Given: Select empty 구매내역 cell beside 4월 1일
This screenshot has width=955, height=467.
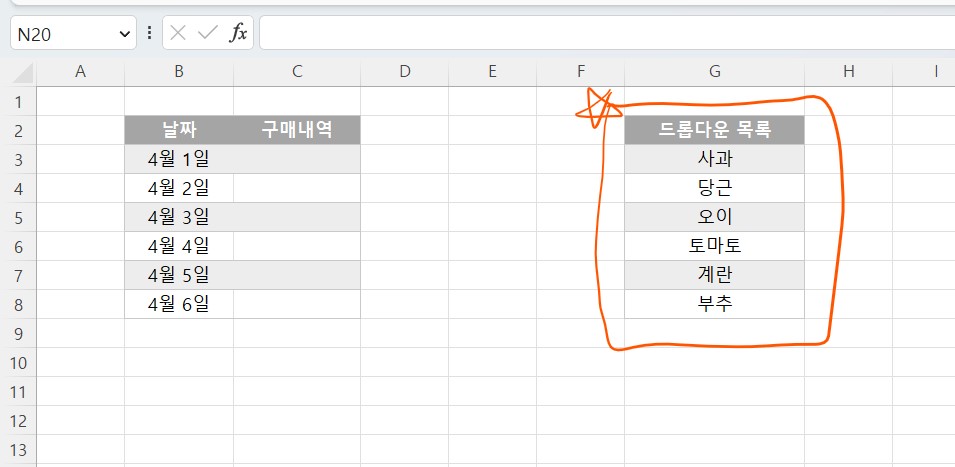Looking at the screenshot, I should click(297, 159).
